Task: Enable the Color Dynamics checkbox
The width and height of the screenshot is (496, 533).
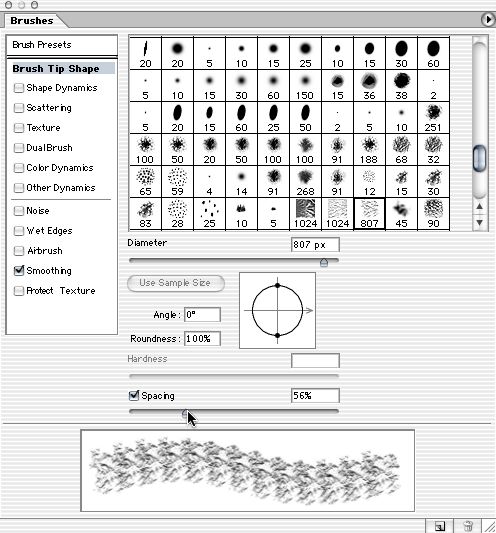Action: click(18, 168)
